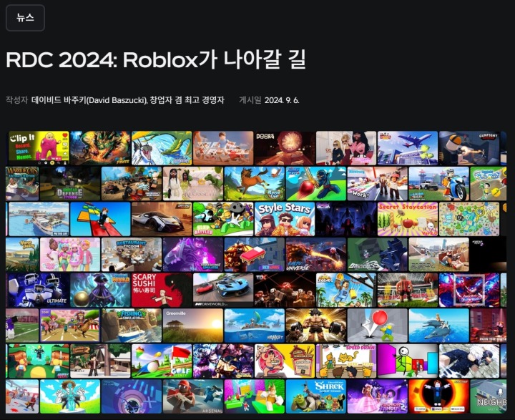This screenshot has width=515, height=420.
Task: Click the 뉴스 category tag
Action: tap(25, 18)
